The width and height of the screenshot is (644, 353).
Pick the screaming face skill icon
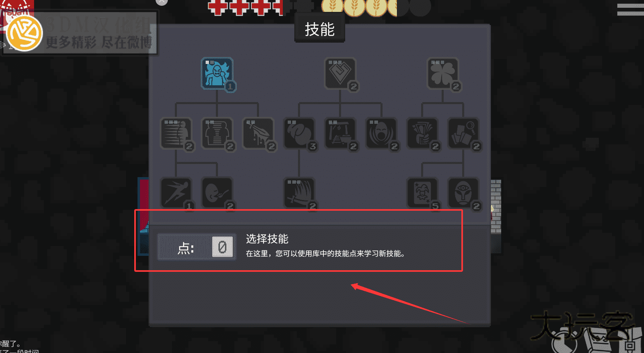(x=381, y=133)
